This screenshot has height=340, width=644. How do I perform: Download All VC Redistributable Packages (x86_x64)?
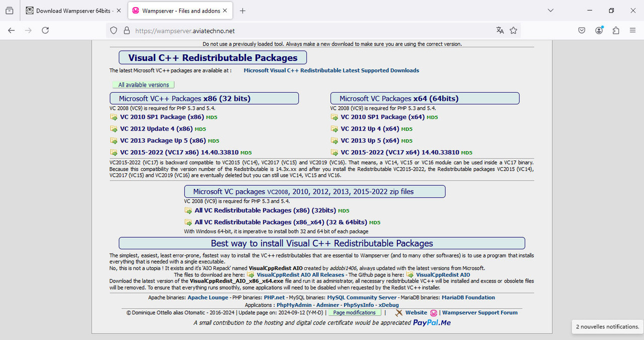click(x=281, y=222)
